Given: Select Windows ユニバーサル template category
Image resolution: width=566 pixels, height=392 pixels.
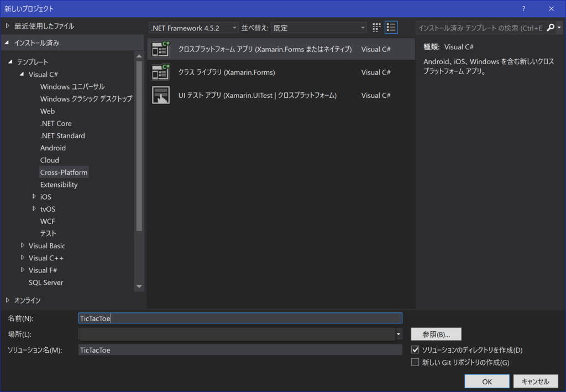Looking at the screenshot, I should click(72, 87).
